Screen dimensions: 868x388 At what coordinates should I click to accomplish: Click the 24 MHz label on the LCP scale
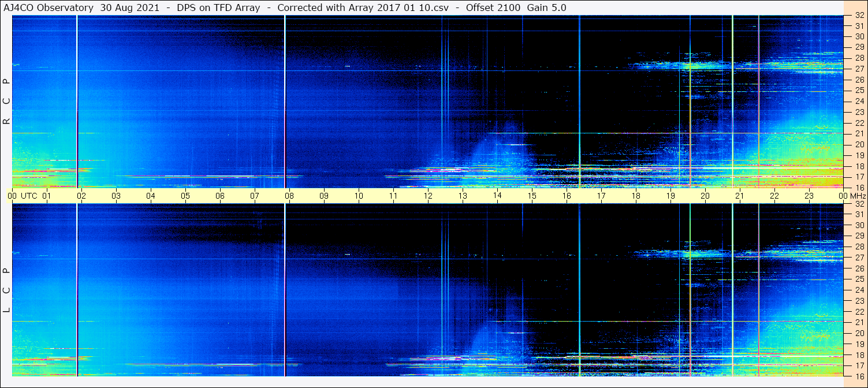[x=858, y=290]
